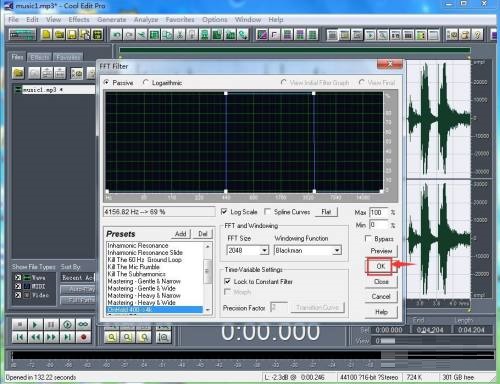The image size is (500, 384).
Task: Open the File menu
Action: pyautogui.click(x=13, y=20)
